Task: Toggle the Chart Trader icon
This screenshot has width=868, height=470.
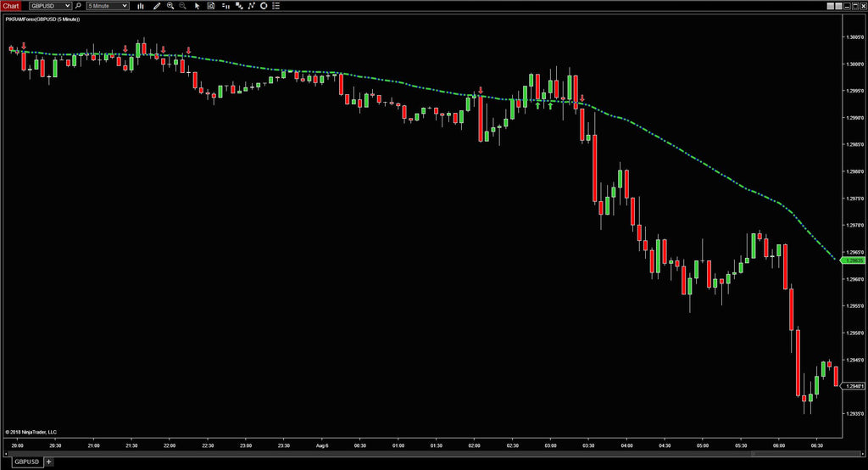Action: 225,6
